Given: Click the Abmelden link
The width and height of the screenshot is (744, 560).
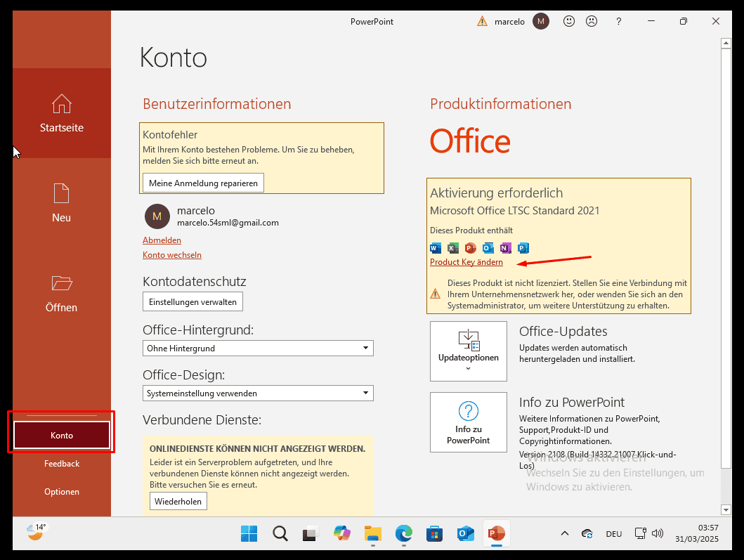Looking at the screenshot, I should click(x=162, y=240).
